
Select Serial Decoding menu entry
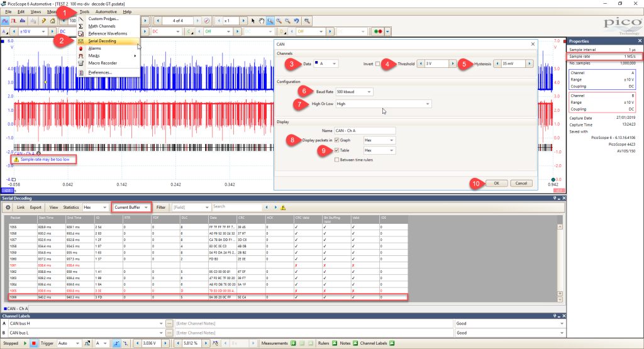coord(108,41)
